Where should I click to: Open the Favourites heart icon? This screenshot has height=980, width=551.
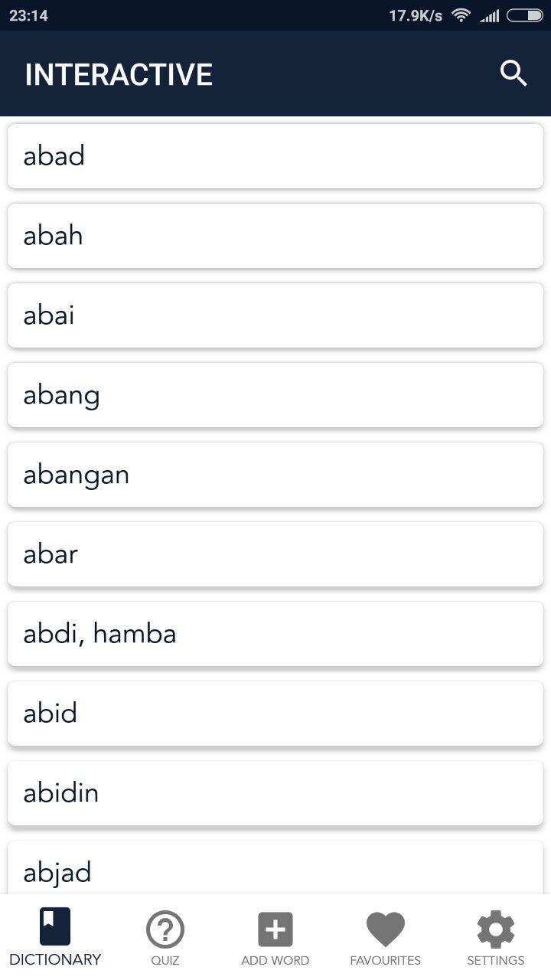[x=386, y=929]
